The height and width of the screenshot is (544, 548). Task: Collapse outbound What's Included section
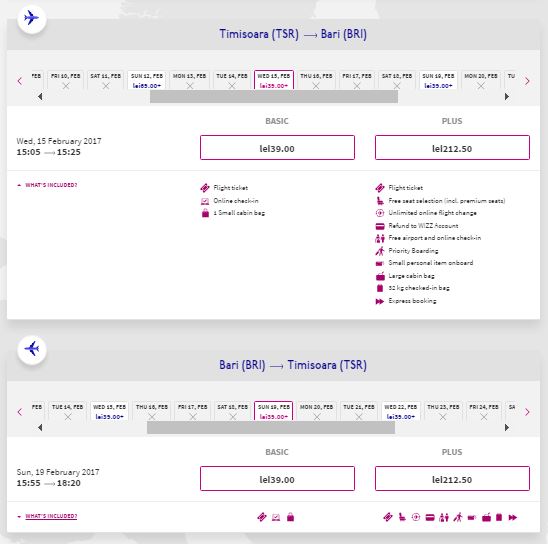coord(47,185)
